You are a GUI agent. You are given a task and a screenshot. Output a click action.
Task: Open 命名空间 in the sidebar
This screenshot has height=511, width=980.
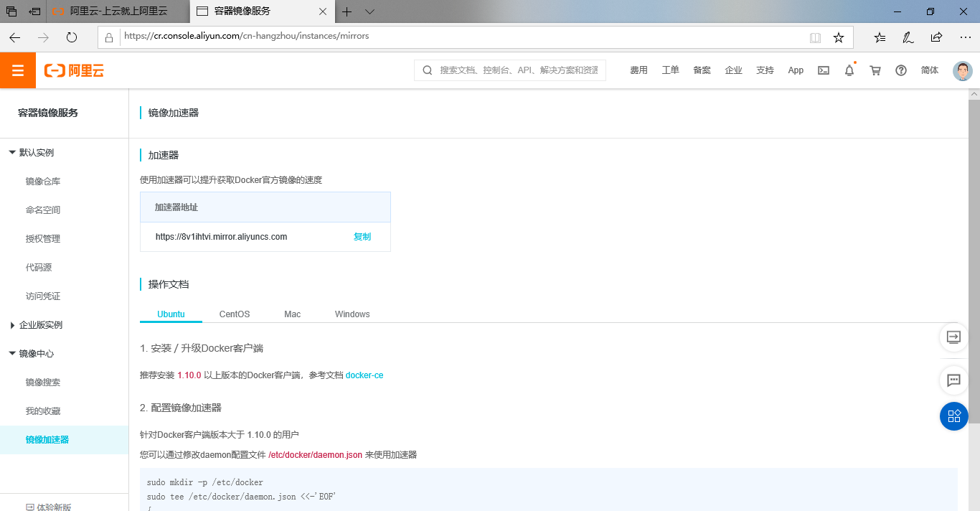43,210
